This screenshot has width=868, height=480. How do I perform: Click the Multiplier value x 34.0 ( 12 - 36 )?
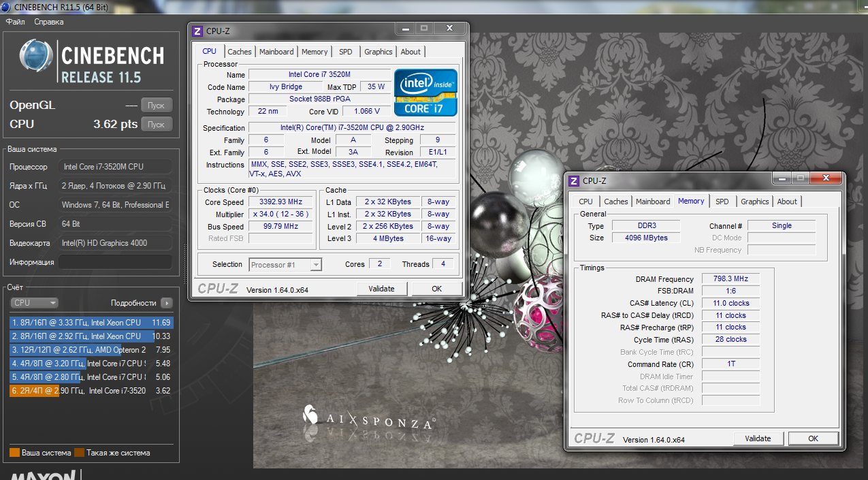280,214
